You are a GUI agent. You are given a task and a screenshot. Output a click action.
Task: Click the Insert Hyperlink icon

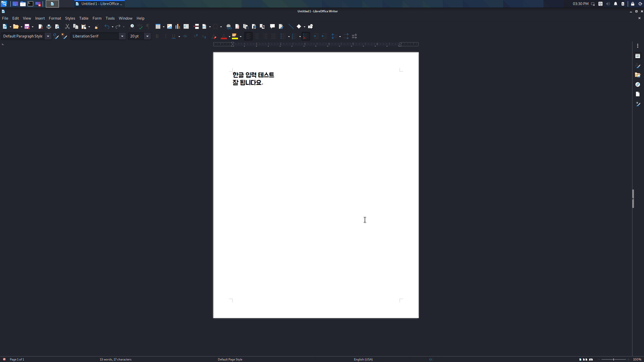(229, 26)
